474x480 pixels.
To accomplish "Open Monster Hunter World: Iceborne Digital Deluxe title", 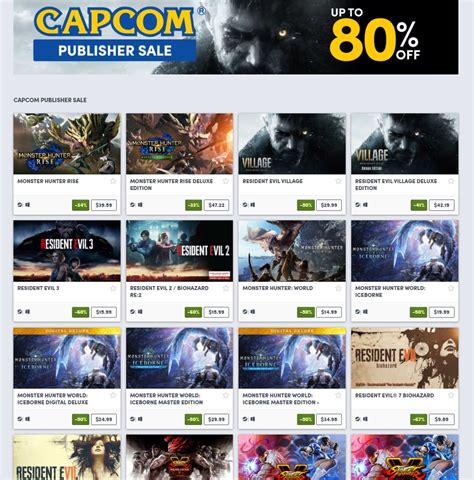I will tap(53, 399).
